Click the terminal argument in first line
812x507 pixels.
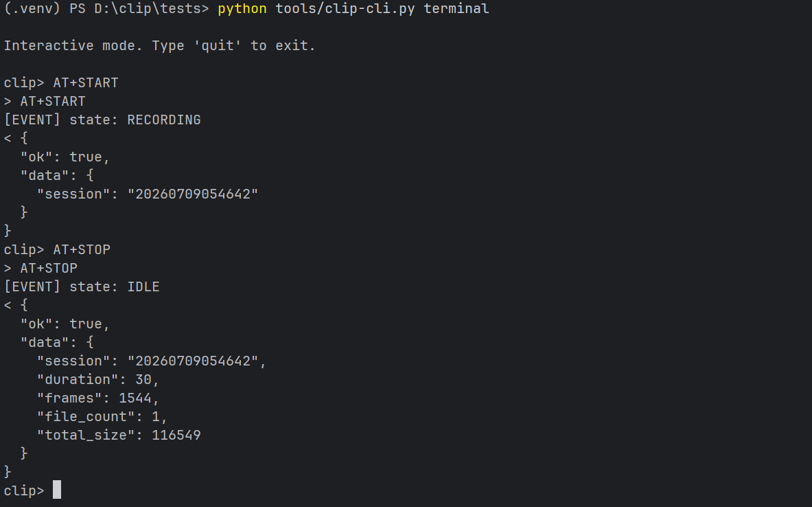pos(456,9)
